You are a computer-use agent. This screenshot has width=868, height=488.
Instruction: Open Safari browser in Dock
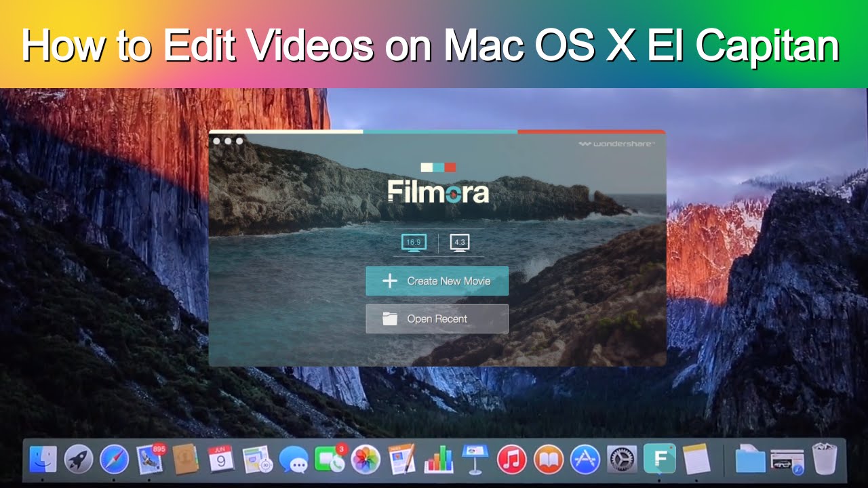pyautogui.click(x=114, y=460)
